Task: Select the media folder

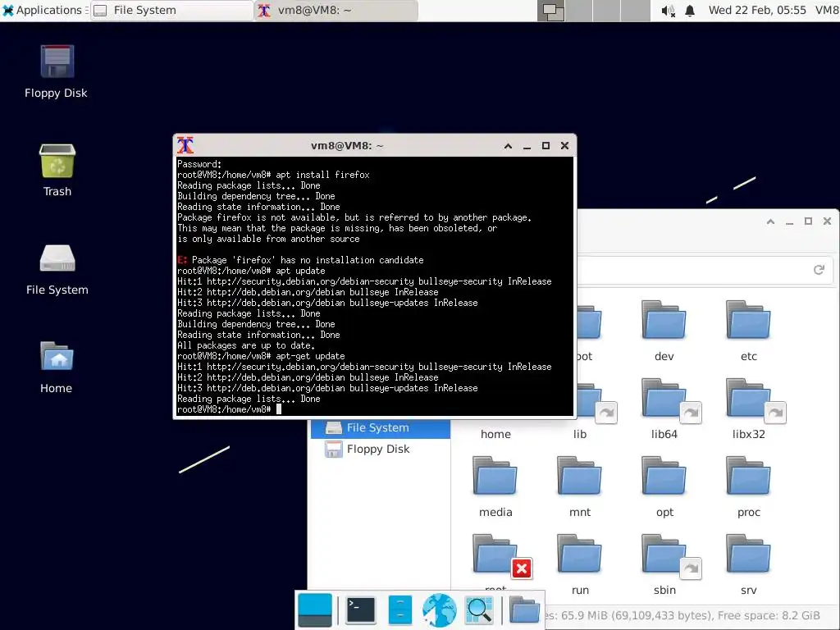Action: [495, 486]
